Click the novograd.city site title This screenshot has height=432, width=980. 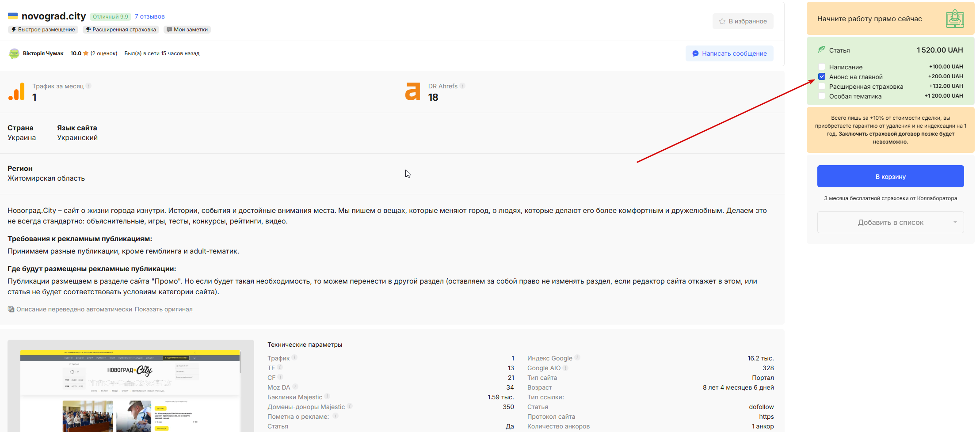(x=54, y=16)
